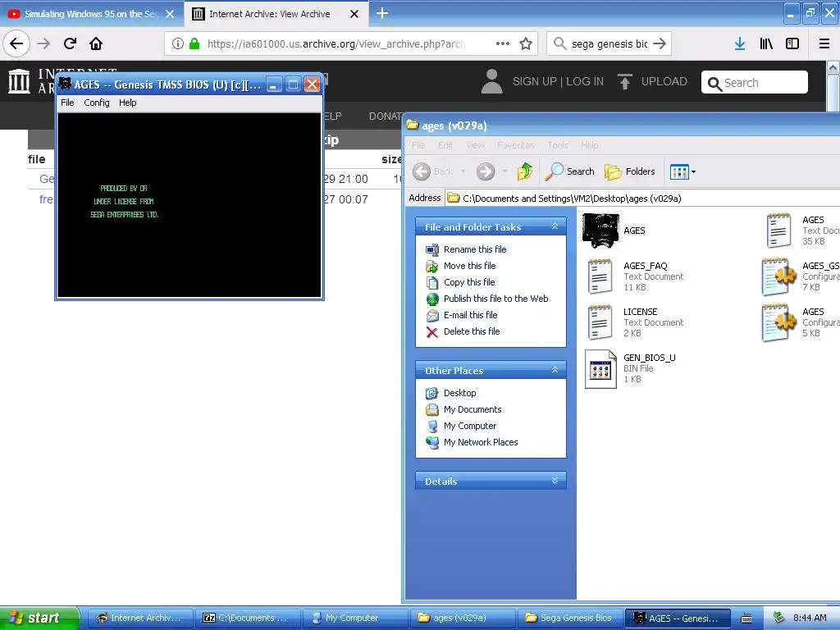The width and height of the screenshot is (840, 630).
Task: Click the Up folder icon in Explorer
Action: tap(524, 171)
